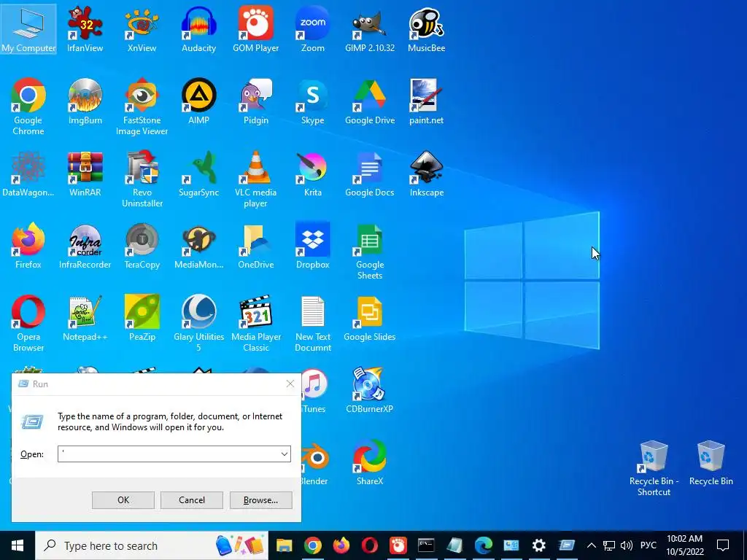The image size is (747, 560).
Task: Launch Chrome from the taskbar
Action: (x=312, y=545)
